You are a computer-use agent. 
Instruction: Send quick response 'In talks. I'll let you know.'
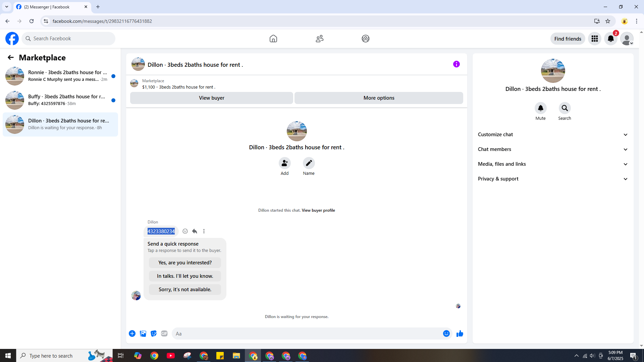185,276
